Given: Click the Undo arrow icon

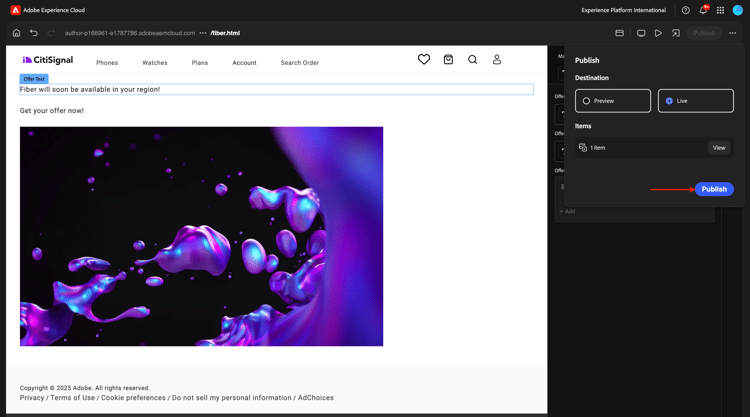Looking at the screenshot, I should click(x=34, y=33).
